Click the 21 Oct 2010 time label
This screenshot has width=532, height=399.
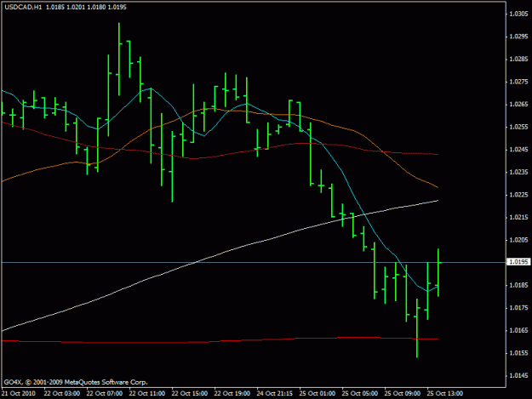pos(19,393)
